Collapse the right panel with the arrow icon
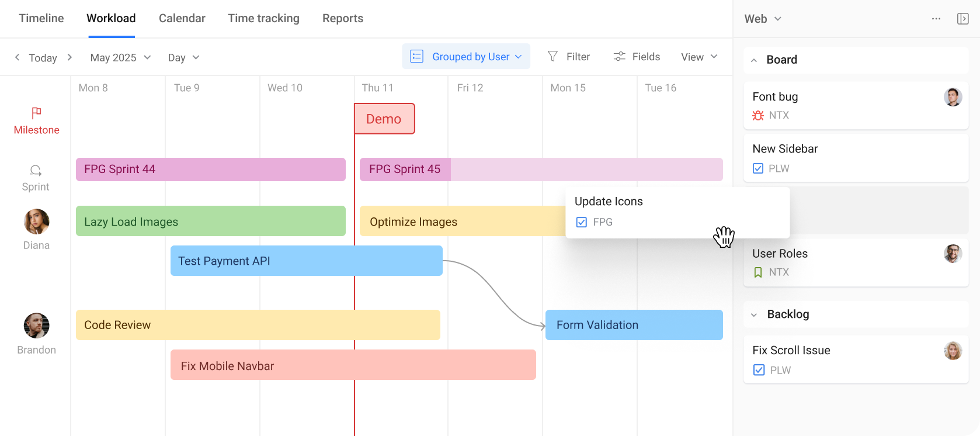Image resolution: width=980 pixels, height=436 pixels. click(964, 18)
